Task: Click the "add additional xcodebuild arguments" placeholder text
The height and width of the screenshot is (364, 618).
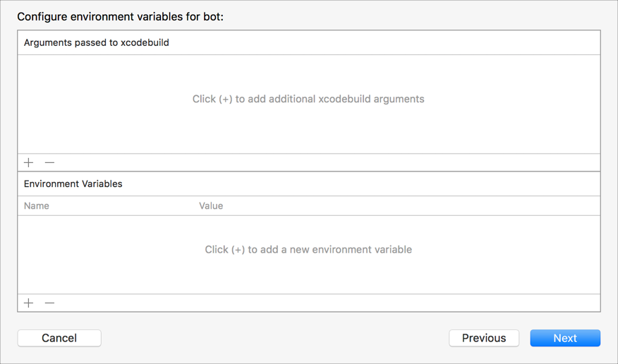Action: click(308, 99)
